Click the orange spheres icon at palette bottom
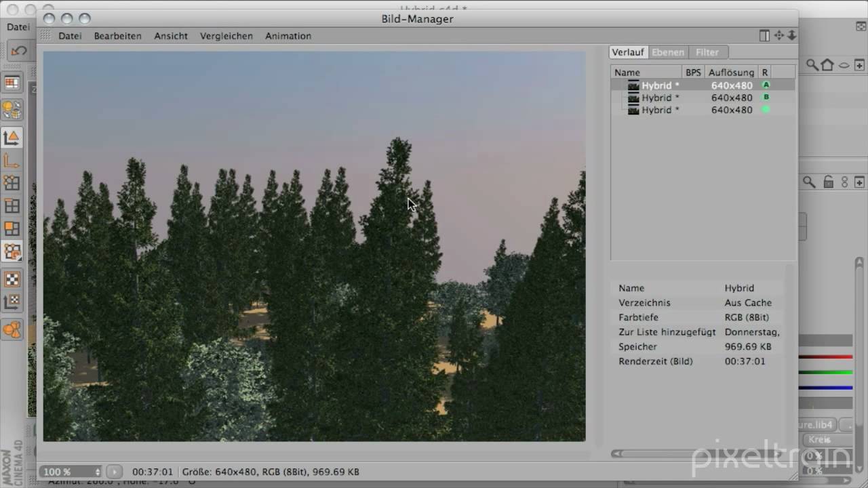 pos(12,330)
